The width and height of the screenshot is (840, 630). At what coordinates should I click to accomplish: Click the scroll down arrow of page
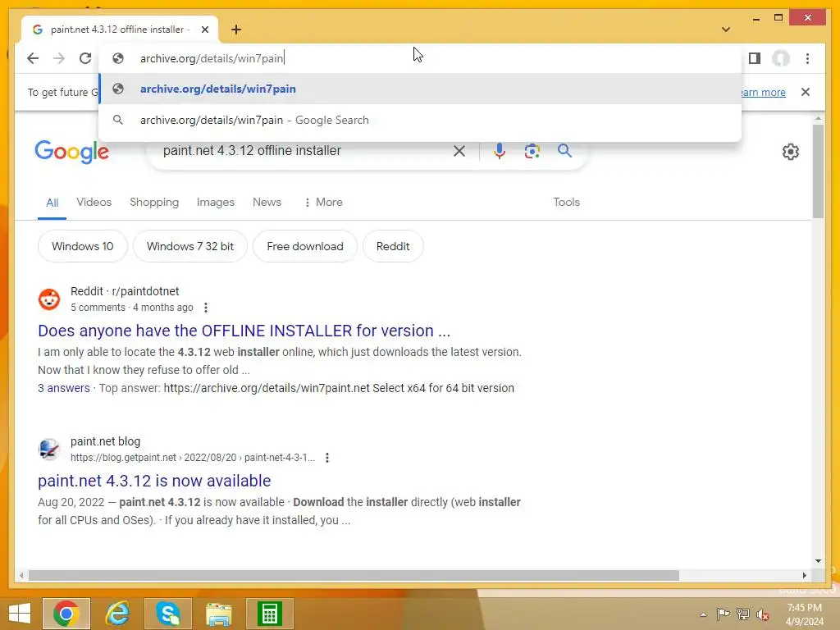tap(818, 561)
